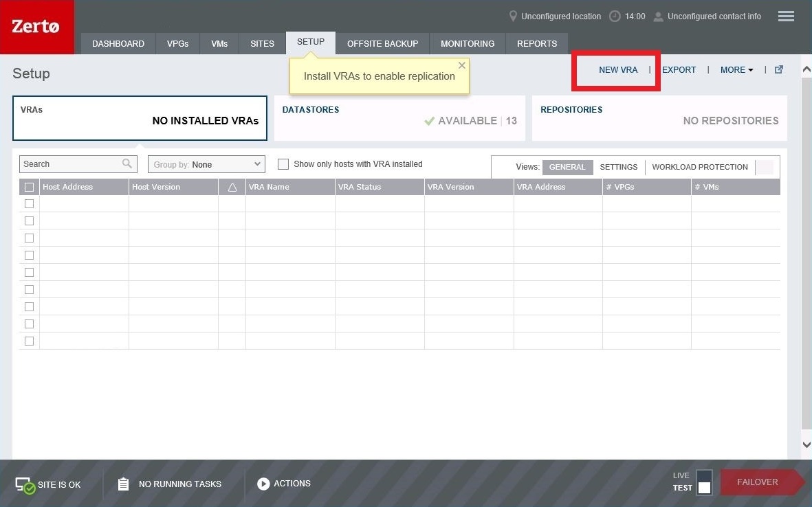Sort by Host Version column
The image size is (812, 507).
(x=173, y=188)
